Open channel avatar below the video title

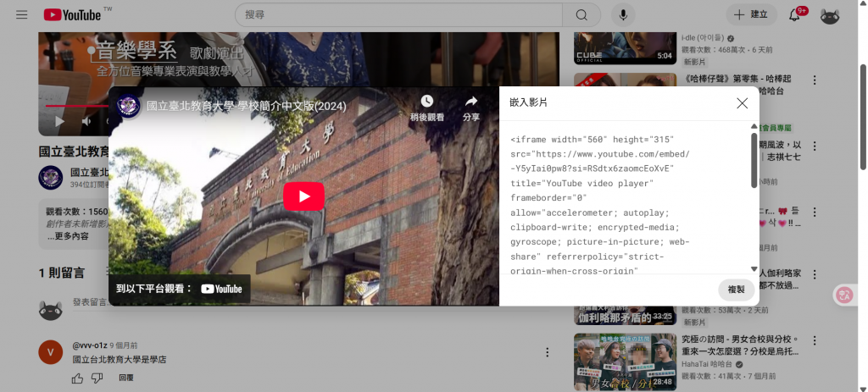pos(50,178)
